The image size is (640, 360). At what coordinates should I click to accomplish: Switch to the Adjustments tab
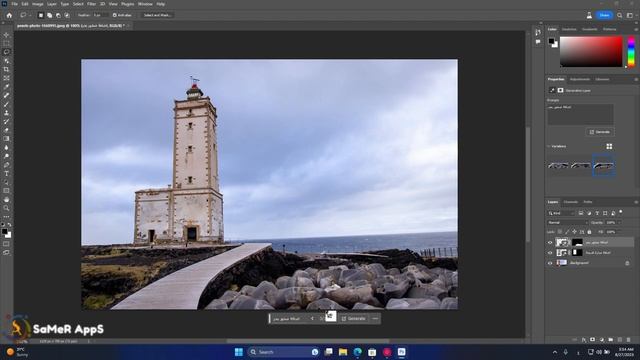(580, 79)
